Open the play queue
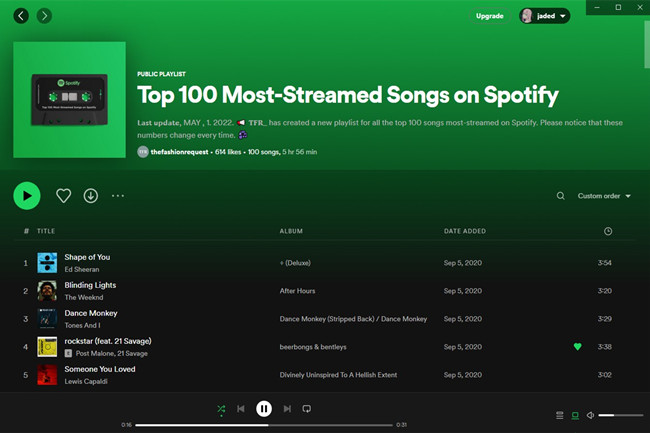The height and width of the screenshot is (433, 650). click(560, 415)
